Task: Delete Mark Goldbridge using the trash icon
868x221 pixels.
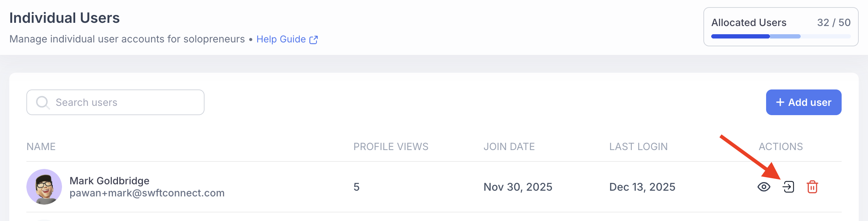Action: click(812, 187)
